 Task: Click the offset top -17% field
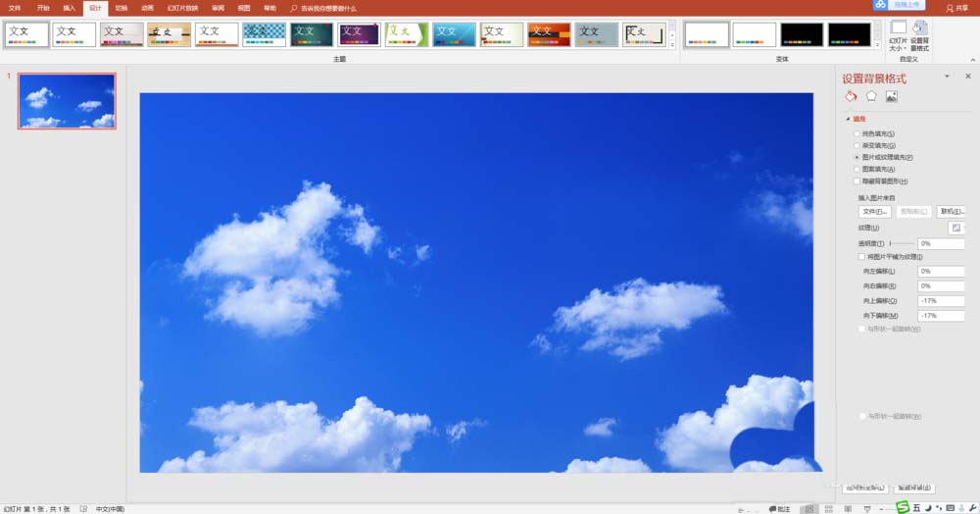[941, 301]
